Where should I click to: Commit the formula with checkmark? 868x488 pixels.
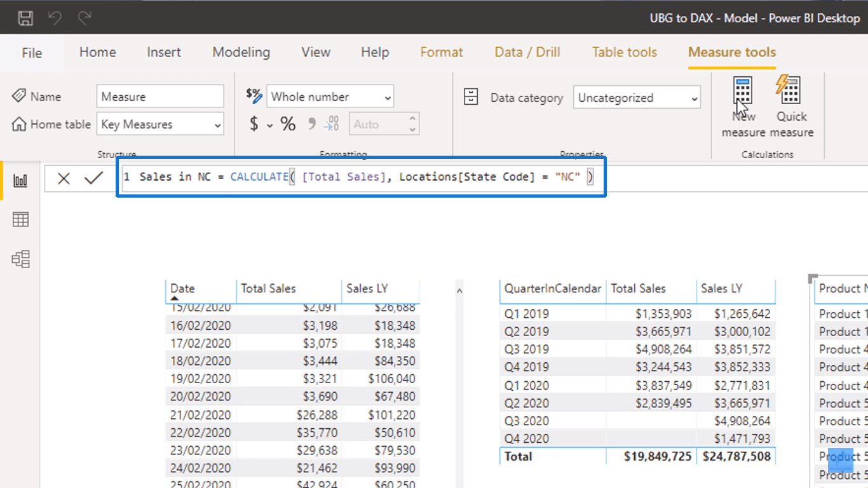tap(93, 179)
